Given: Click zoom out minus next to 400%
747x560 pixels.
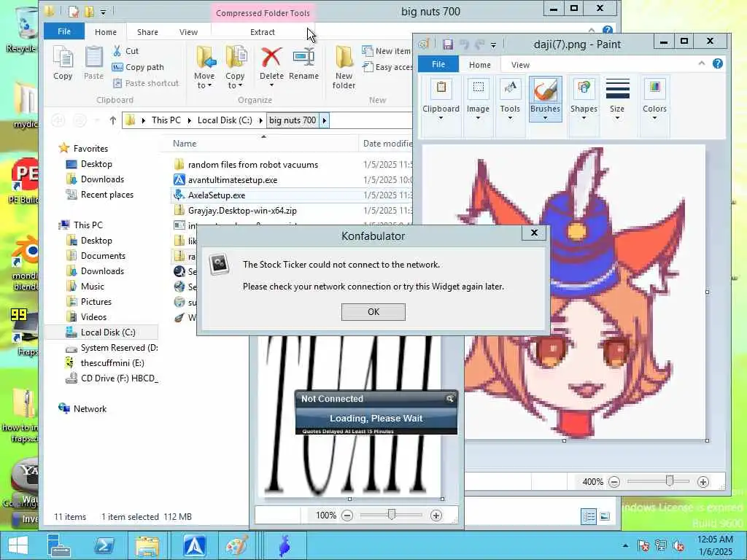Looking at the screenshot, I should click(614, 482).
